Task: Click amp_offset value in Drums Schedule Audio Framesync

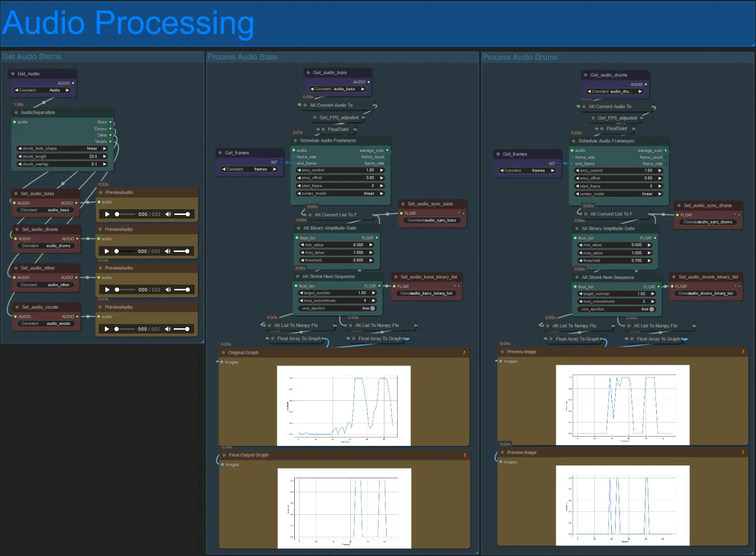Action: click(x=648, y=178)
